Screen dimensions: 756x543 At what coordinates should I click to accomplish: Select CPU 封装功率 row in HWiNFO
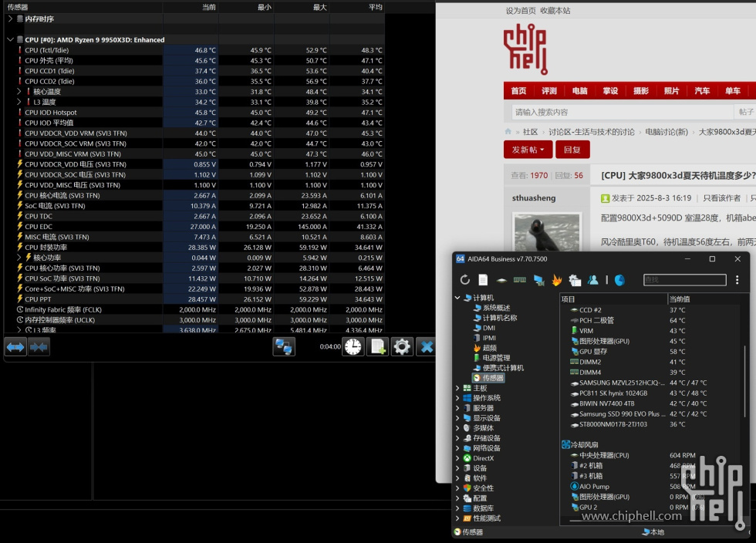click(194, 247)
